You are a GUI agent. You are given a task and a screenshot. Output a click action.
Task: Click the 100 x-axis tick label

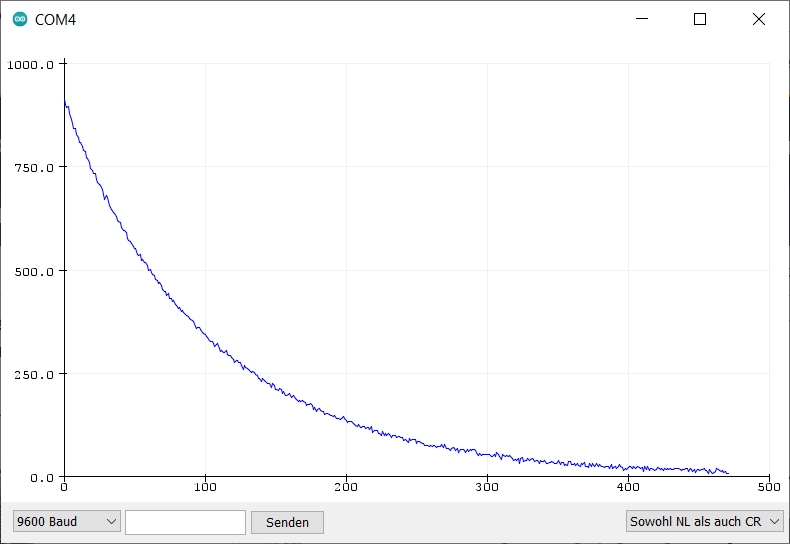pos(205,489)
